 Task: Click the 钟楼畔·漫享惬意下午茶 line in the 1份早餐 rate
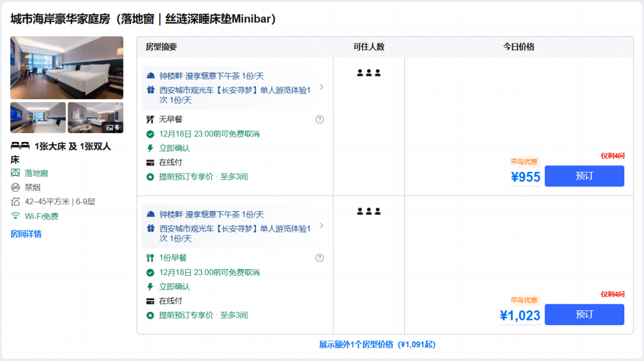pyautogui.click(x=212, y=214)
